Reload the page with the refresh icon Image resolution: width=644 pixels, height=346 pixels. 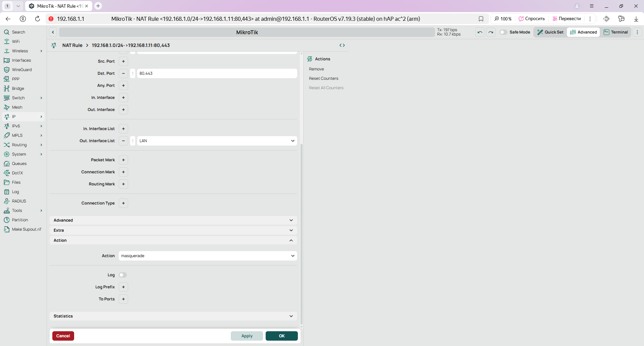click(38, 19)
